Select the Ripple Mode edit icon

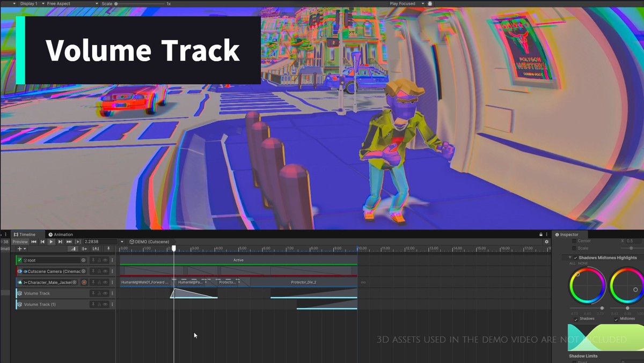[84, 249]
